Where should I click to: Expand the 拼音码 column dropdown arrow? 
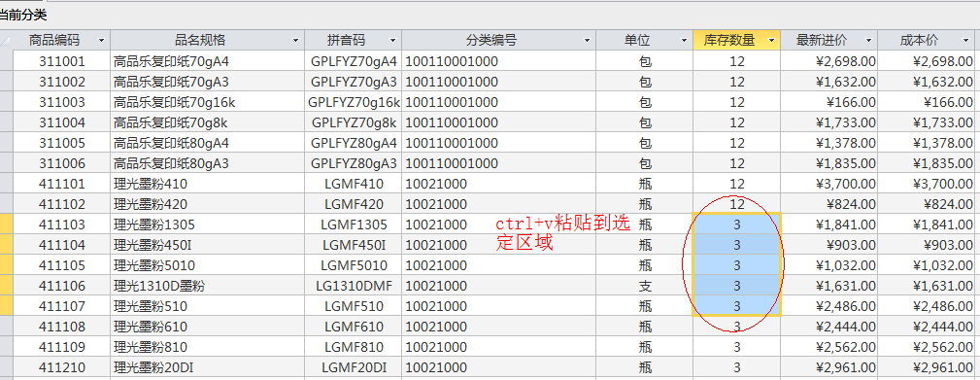(x=392, y=41)
